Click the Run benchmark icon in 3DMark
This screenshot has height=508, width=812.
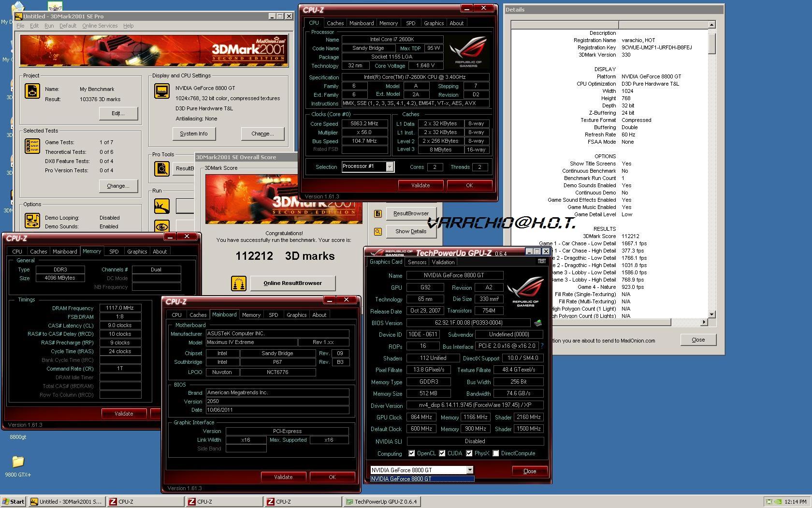[x=162, y=206]
